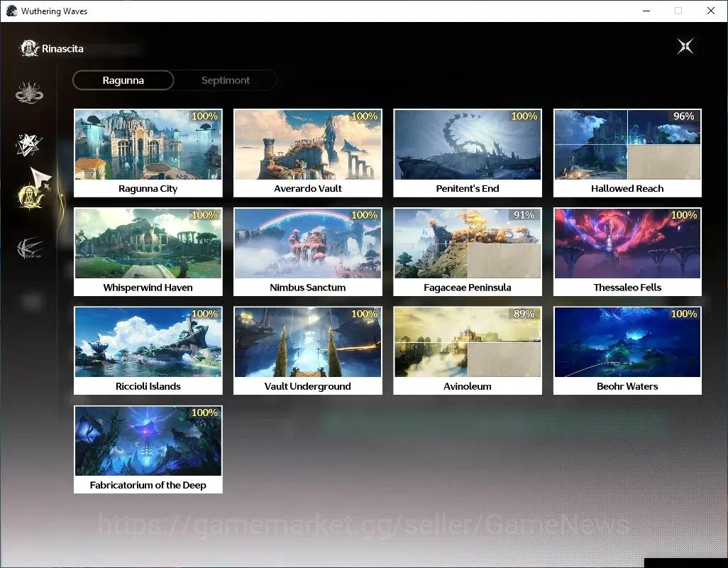Minimize the Wuthering Waves window
The width and height of the screenshot is (728, 568).
646,11
